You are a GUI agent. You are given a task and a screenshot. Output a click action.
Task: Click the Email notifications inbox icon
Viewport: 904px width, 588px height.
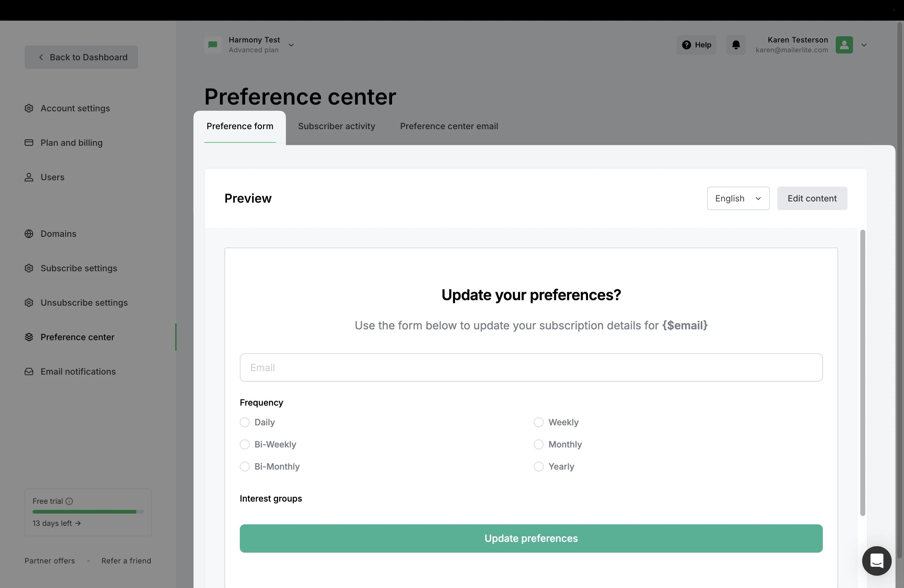(29, 371)
